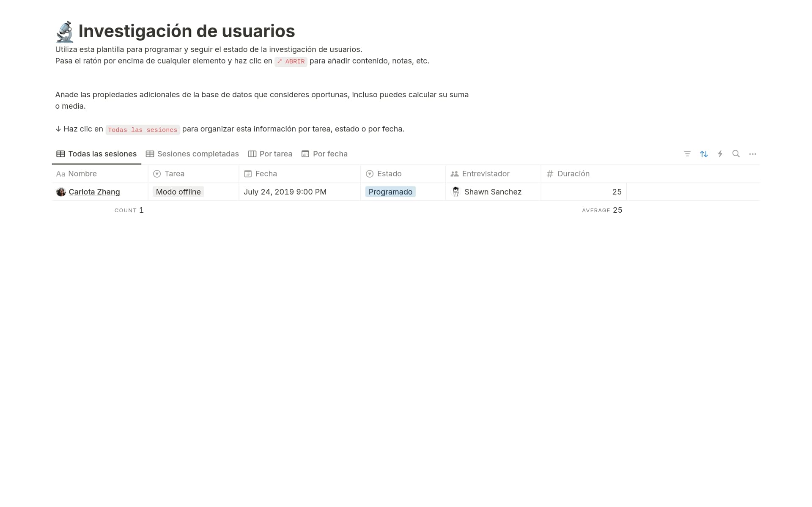Screen dimensions: 812x507
Task: Click the calendar icon in the Fecha column
Action: click(x=248, y=174)
